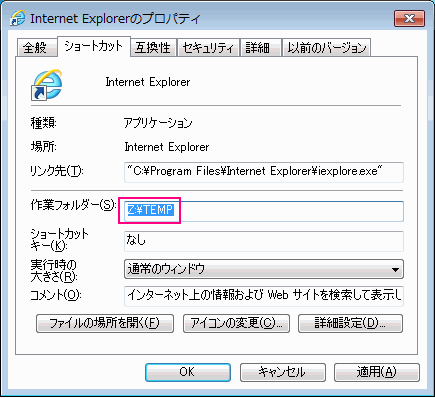Open the 互換性 tab
This screenshot has height=398, width=435.
[x=153, y=47]
